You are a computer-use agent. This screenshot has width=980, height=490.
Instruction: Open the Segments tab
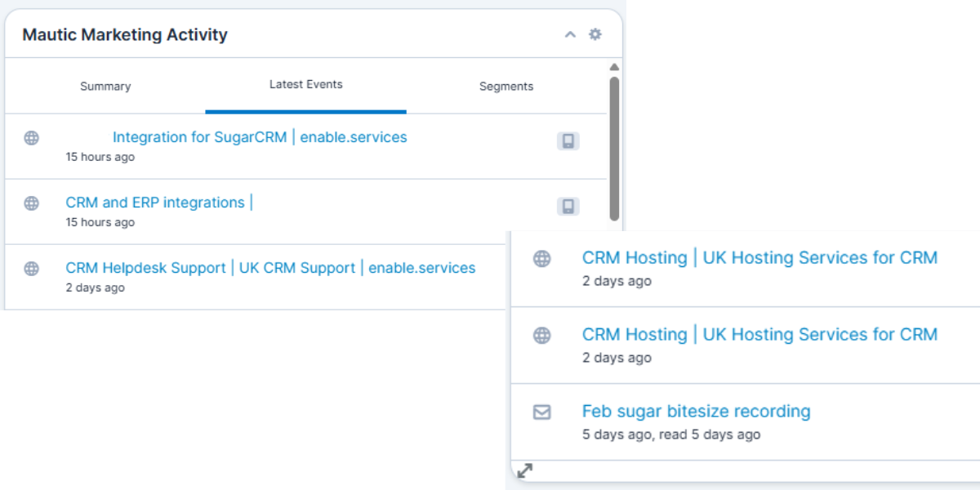point(507,86)
